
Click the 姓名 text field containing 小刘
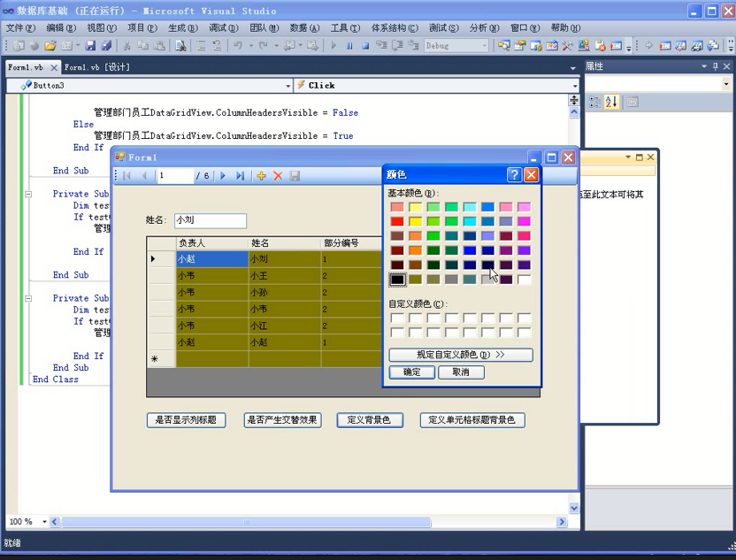point(211,220)
